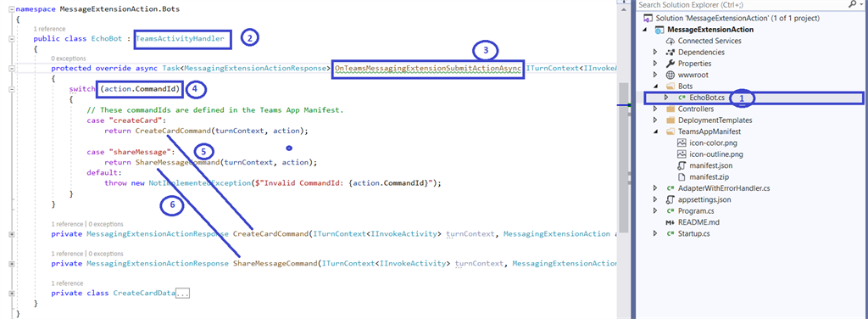Expand the DeploymentTemplates folder
This screenshot has height=319, width=868.
pyautogui.click(x=656, y=120)
